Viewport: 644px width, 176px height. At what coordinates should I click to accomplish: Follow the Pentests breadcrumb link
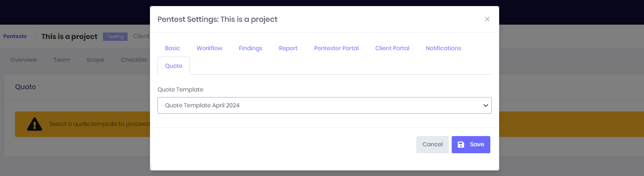15,36
